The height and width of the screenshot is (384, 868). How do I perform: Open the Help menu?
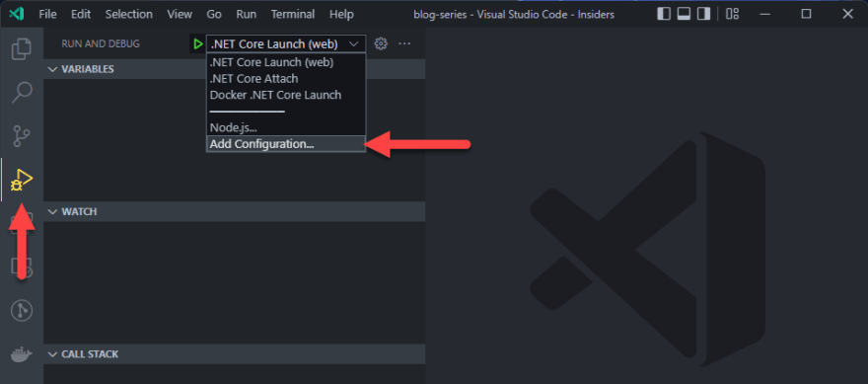point(341,15)
